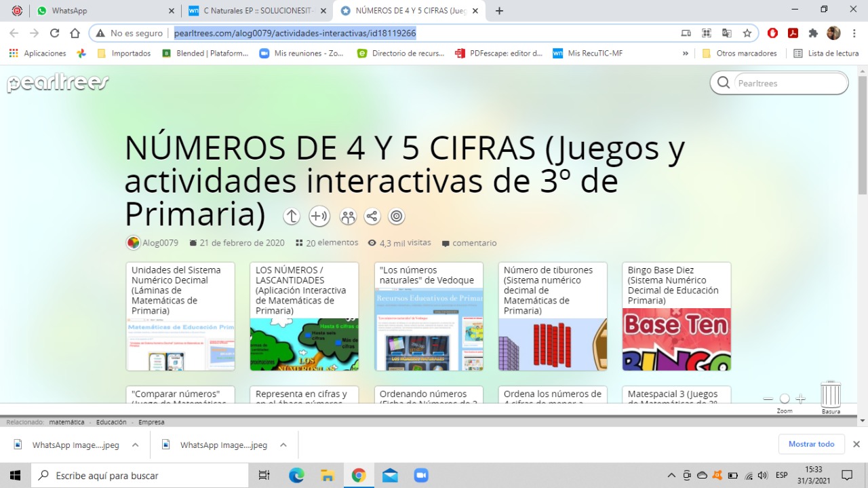Open the Bingo Base Diez thumbnail card

[x=676, y=316]
